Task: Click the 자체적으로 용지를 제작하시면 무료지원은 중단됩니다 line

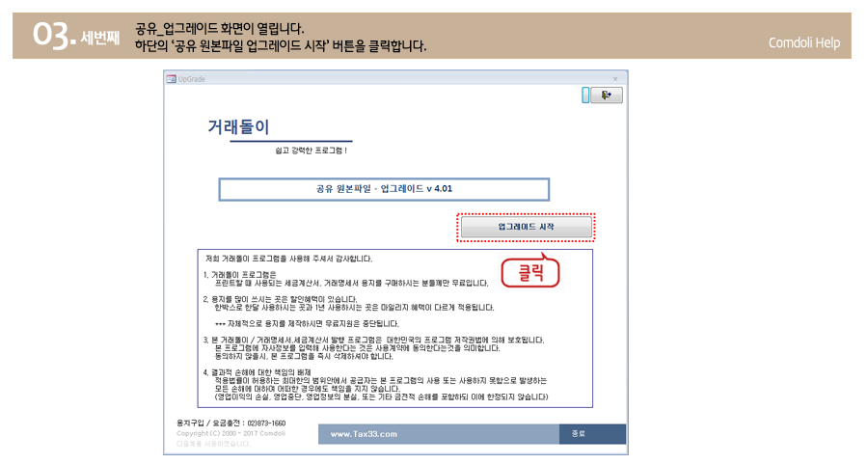Action: 307,324
